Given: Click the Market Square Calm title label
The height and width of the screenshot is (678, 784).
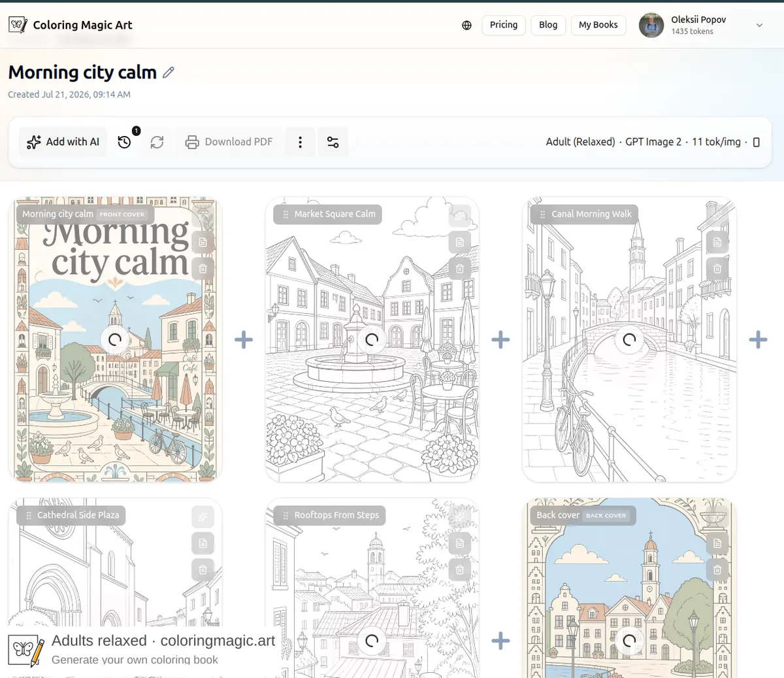Looking at the screenshot, I should click(335, 214).
